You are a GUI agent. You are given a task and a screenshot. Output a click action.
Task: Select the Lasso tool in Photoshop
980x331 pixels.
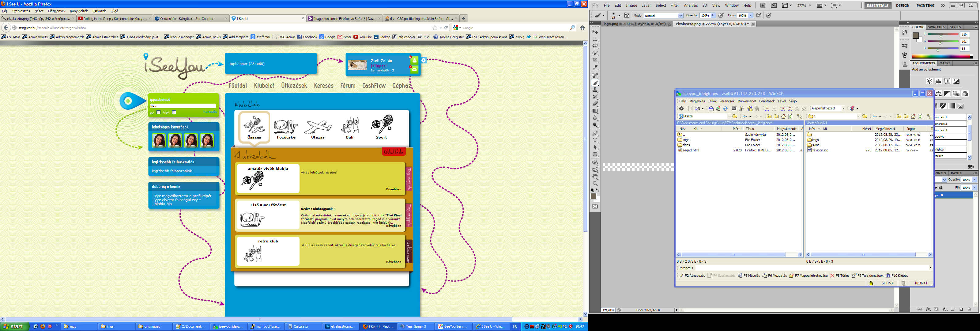point(595,46)
